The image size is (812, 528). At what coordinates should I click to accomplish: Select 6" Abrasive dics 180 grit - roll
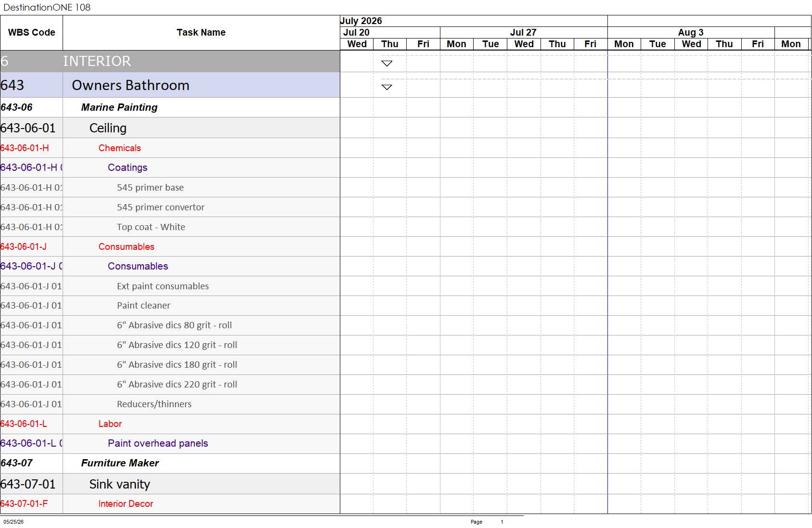click(x=170, y=365)
